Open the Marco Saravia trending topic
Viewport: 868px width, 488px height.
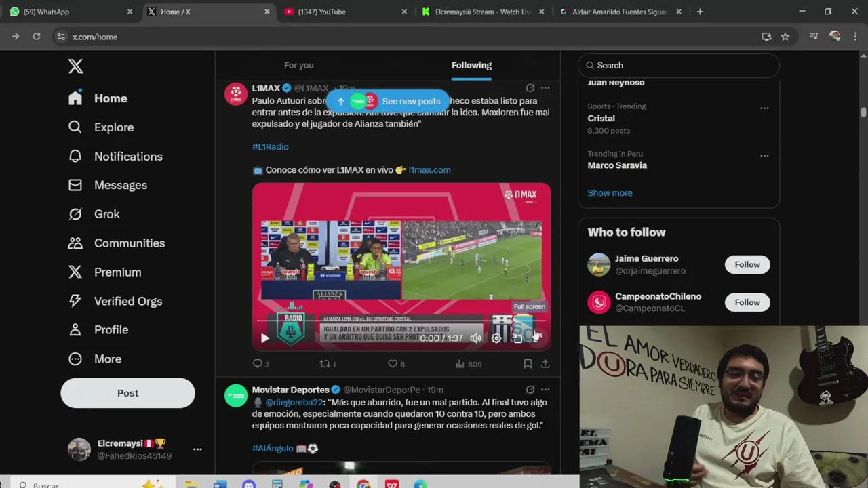[617, 165]
